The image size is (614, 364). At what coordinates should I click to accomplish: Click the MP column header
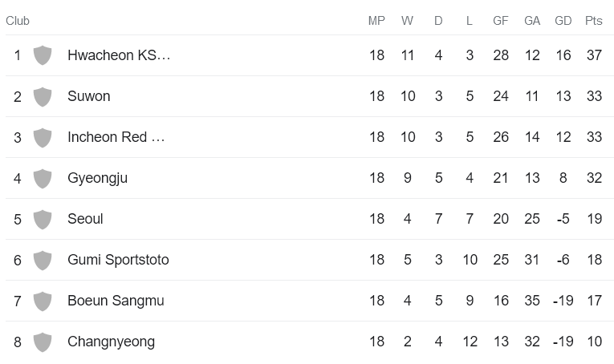(x=376, y=21)
